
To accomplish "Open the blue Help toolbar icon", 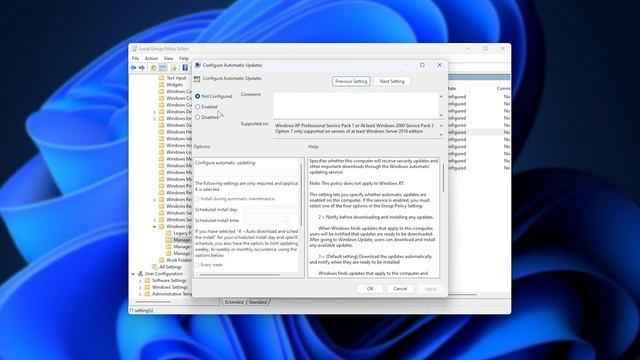I will pyautogui.click(x=185, y=68).
